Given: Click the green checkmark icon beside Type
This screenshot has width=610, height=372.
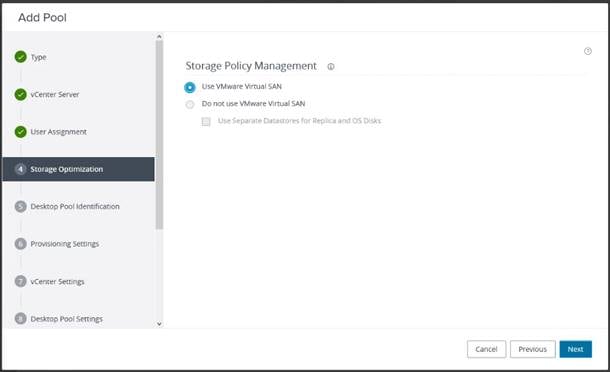Looking at the screenshot, I should coord(20,57).
